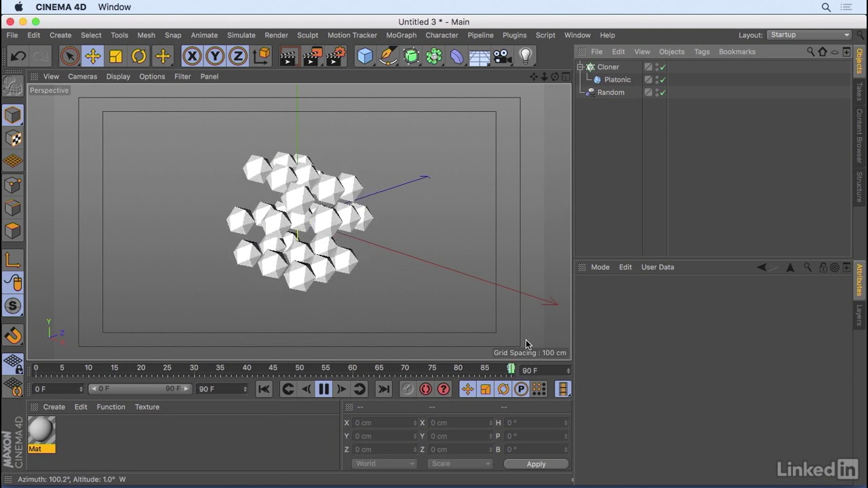Open the Scale mode dropdown
Image resolution: width=868 pixels, height=488 pixels.
click(460, 464)
